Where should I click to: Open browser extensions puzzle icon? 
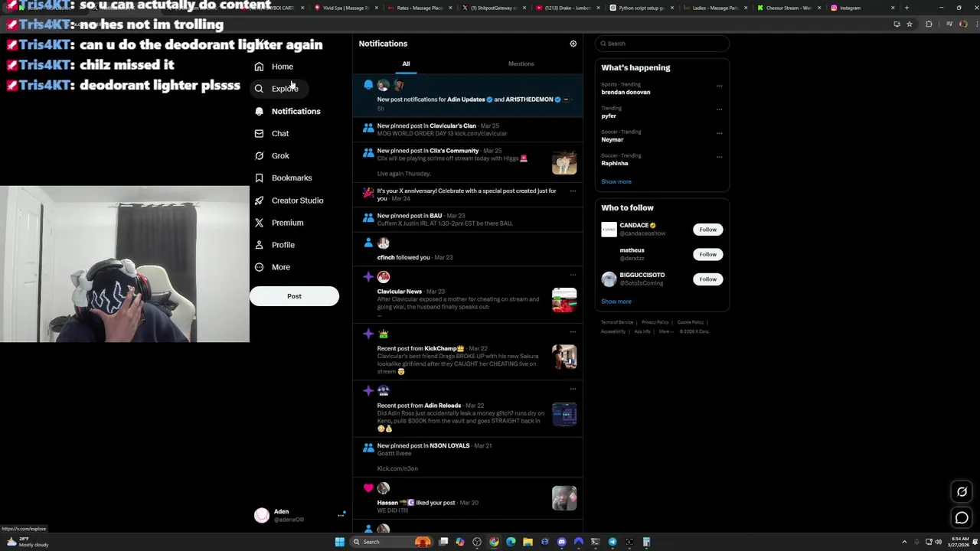(x=929, y=24)
